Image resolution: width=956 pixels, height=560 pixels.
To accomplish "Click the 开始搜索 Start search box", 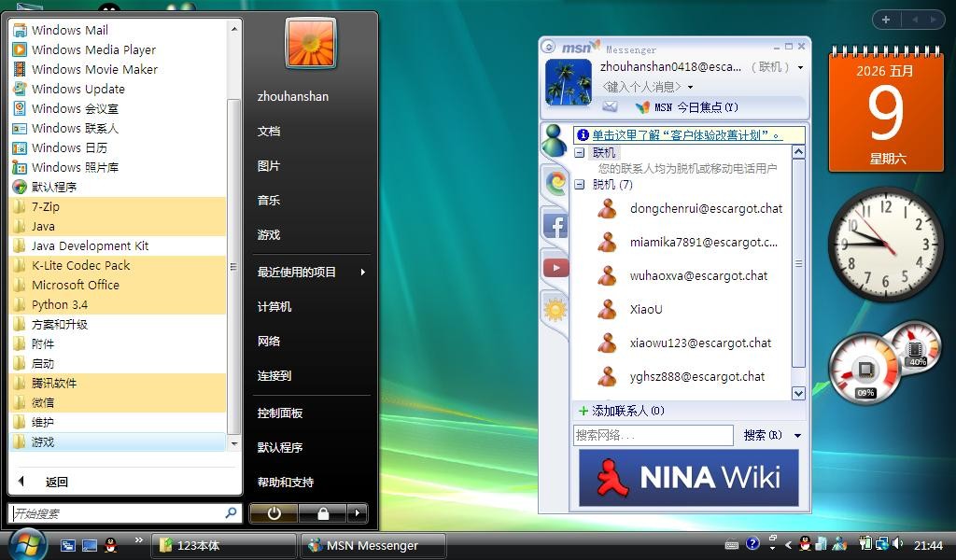I will tap(125, 513).
